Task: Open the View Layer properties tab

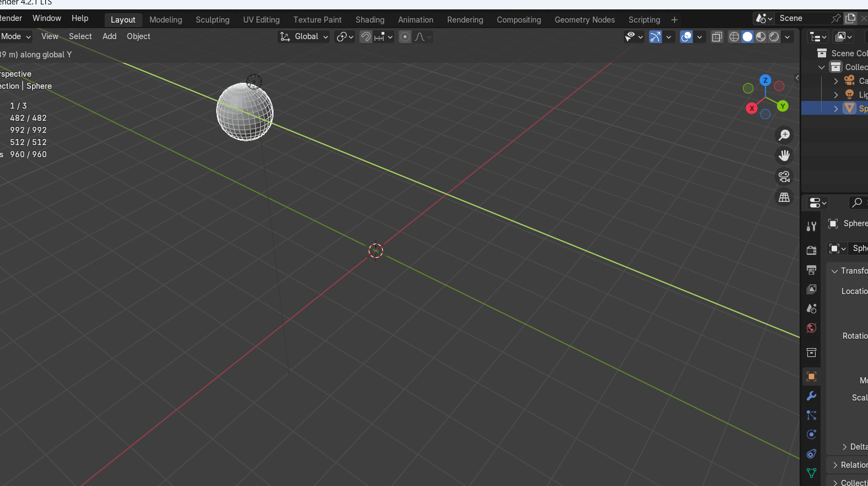Action: tap(811, 289)
